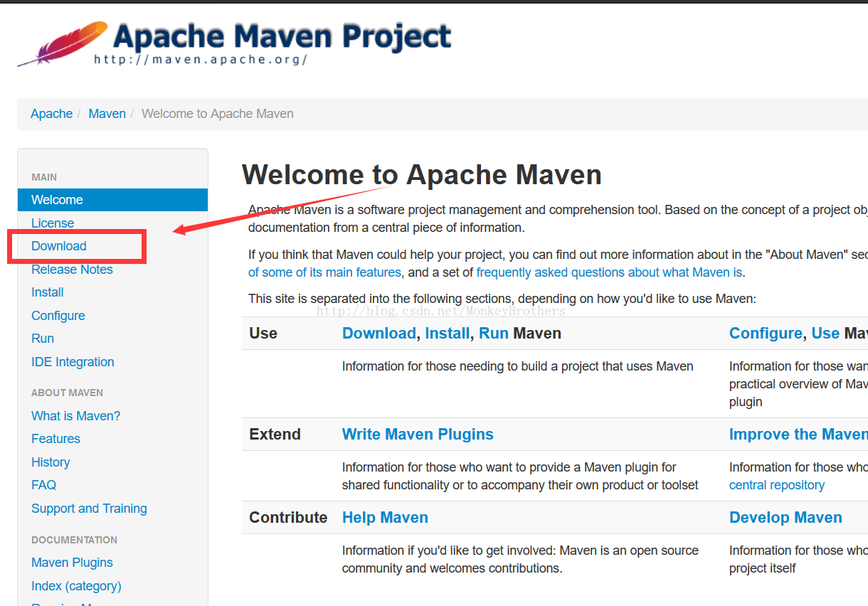The width and height of the screenshot is (868, 606).
Task: Open the Features sidebar link
Action: 55,439
